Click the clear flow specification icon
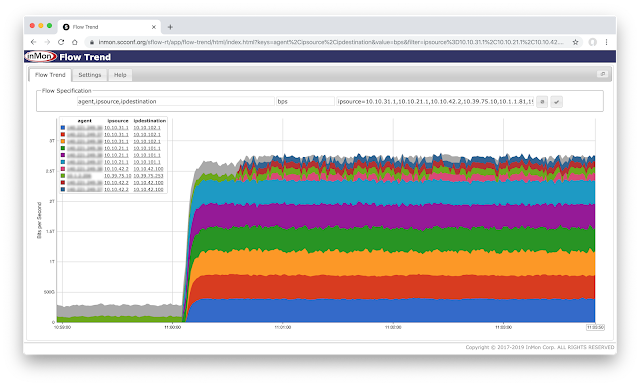640x386 pixels. (x=542, y=102)
